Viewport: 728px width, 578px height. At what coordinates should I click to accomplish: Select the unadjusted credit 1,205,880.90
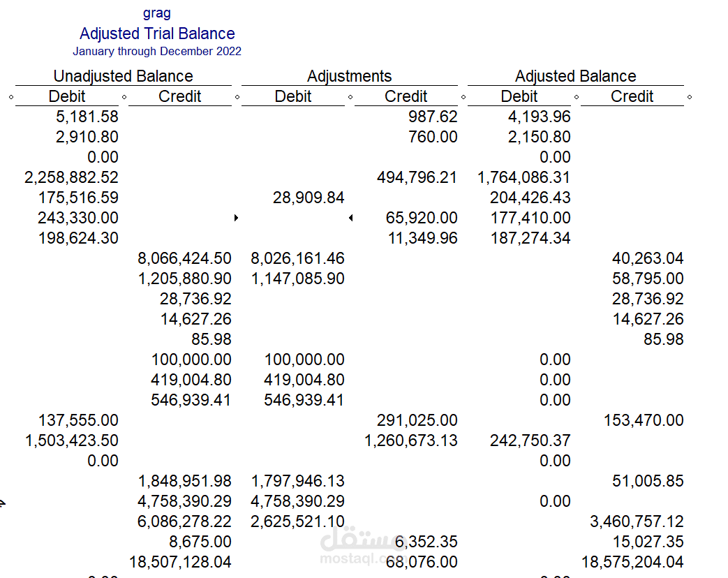coord(185,279)
